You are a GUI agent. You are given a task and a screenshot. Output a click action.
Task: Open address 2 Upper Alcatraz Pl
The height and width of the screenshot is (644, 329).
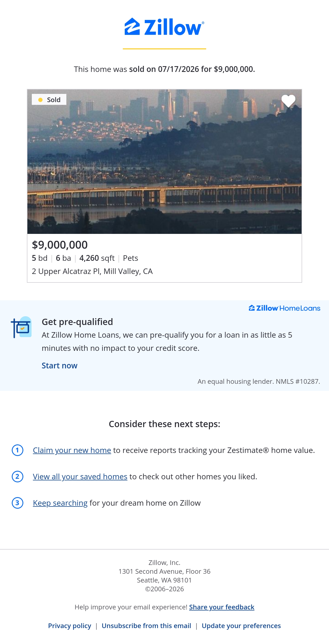92,271
